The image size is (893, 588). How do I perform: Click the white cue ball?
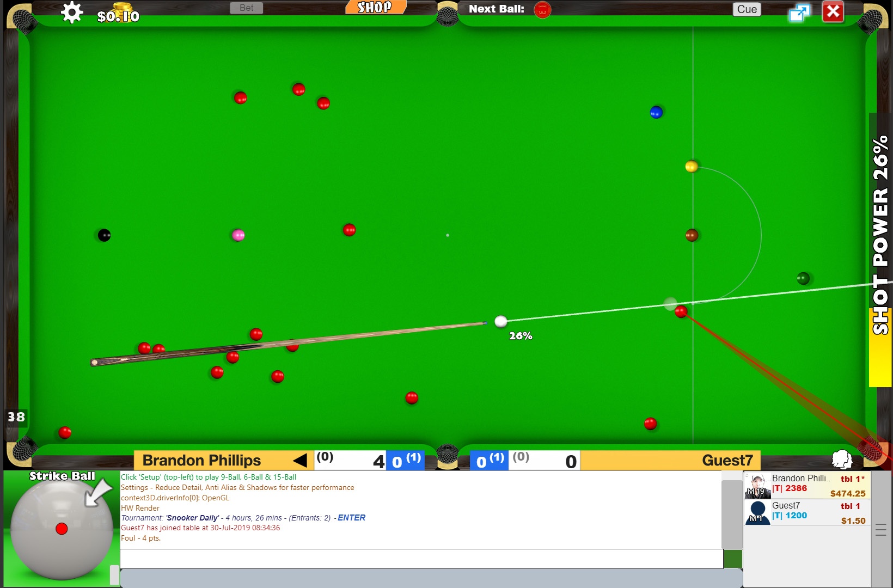[x=500, y=322]
